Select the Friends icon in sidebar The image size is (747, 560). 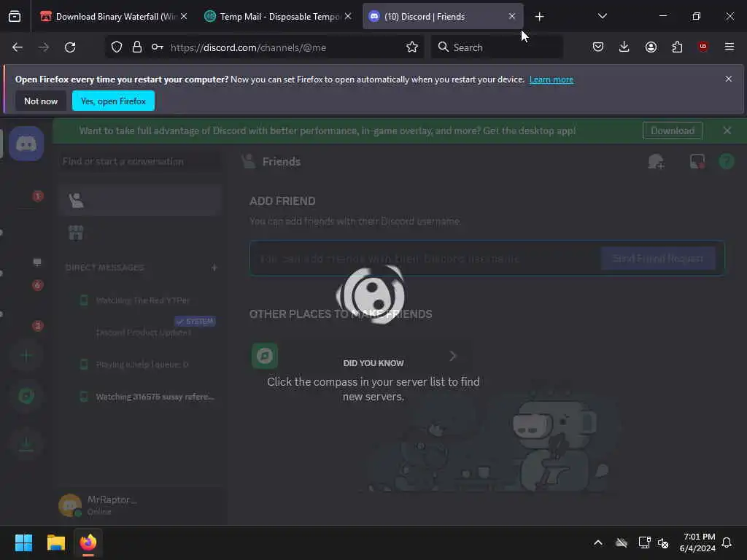coord(76,201)
